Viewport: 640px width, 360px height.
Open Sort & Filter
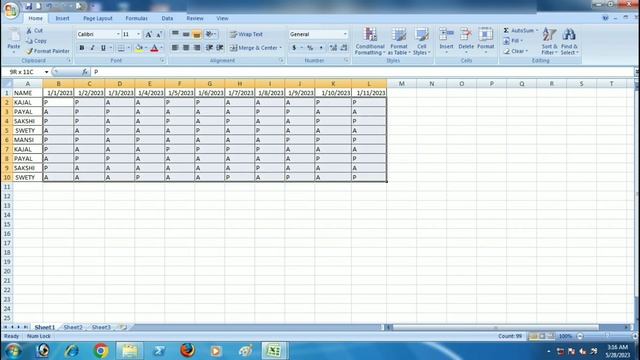pyautogui.click(x=549, y=41)
